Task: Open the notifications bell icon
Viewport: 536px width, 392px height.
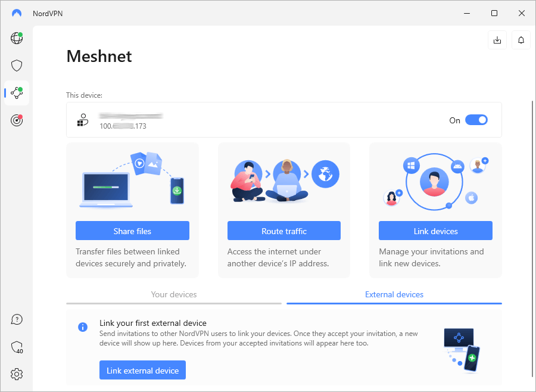Action: (x=521, y=40)
